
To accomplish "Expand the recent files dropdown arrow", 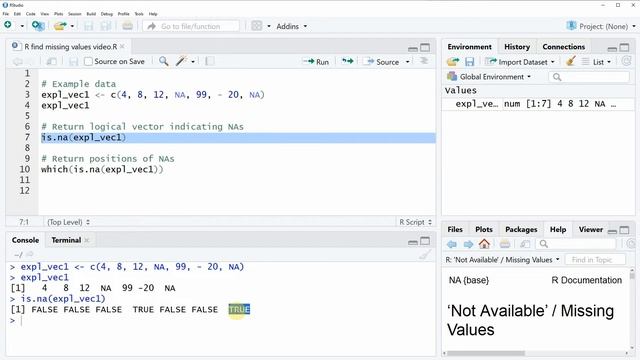I will 72,26.
